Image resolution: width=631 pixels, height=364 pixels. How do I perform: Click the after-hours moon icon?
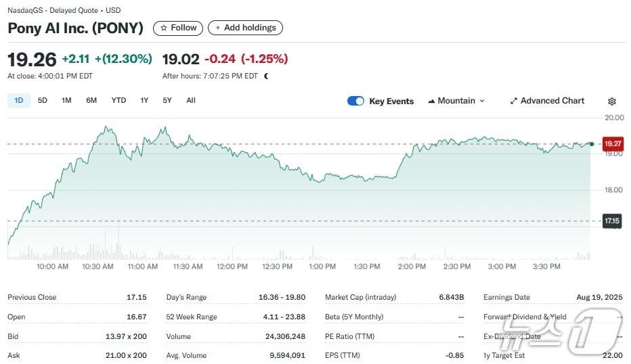[x=266, y=76]
